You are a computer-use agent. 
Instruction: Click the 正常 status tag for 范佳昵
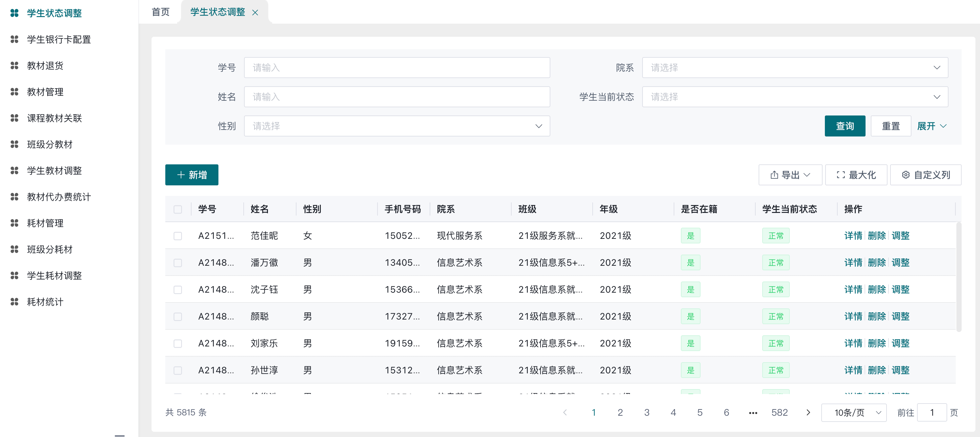tap(776, 236)
